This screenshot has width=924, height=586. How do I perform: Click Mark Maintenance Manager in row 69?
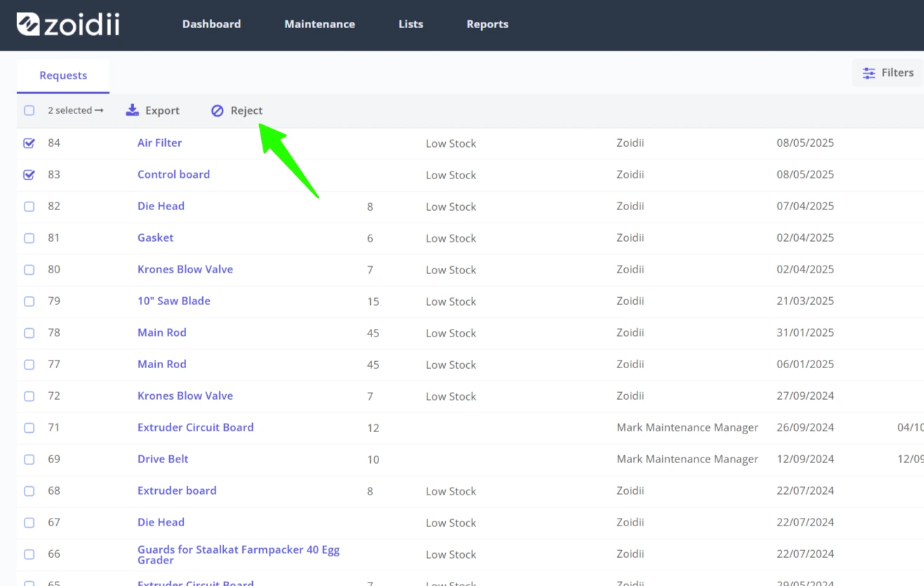[687, 460]
